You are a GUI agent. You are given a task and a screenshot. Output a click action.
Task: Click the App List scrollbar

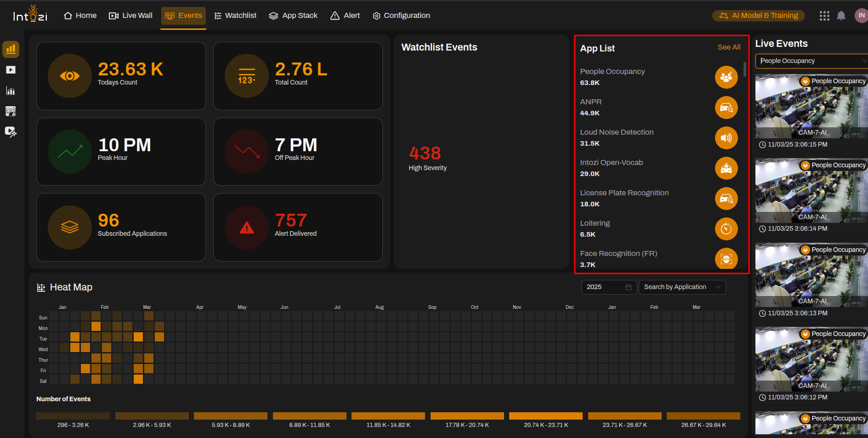click(x=744, y=69)
